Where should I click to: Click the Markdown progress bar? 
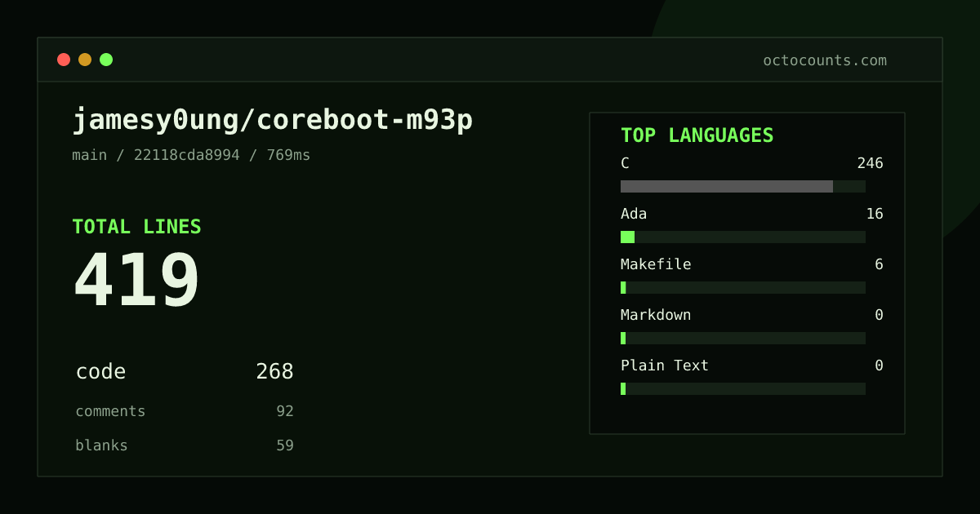[x=743, y=338]
